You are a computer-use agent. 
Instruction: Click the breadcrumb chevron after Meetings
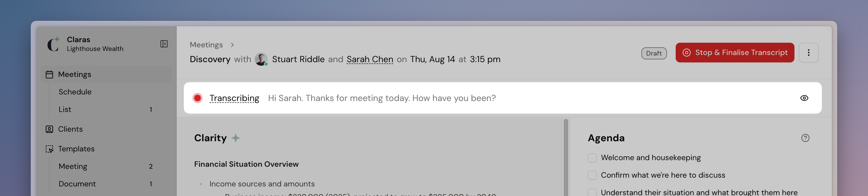coord(232,45)
